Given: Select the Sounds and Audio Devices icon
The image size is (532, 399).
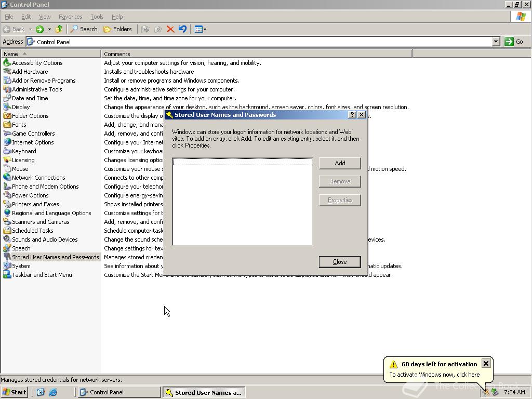Looking at the screenshot, I should [7, 239].
